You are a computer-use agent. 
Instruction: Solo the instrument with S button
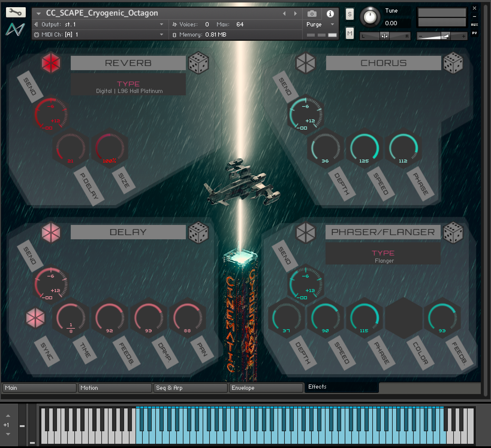(350, 14)
